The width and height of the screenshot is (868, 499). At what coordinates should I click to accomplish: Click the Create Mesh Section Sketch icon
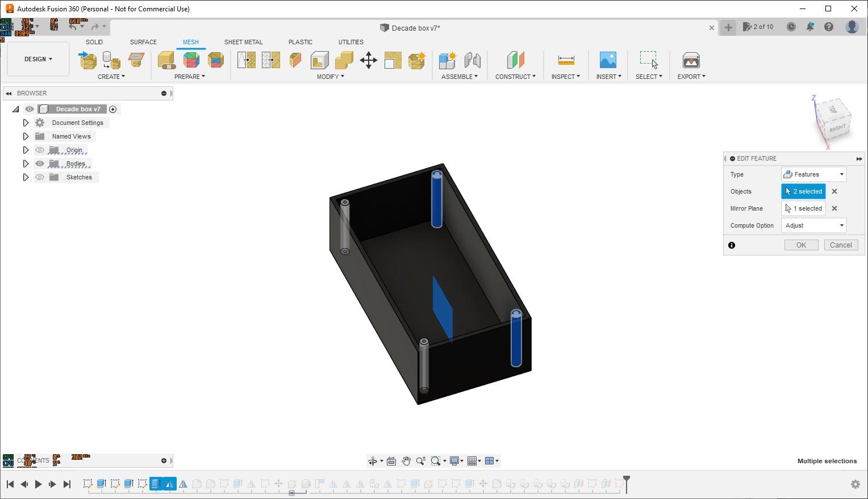pos(136,60)
